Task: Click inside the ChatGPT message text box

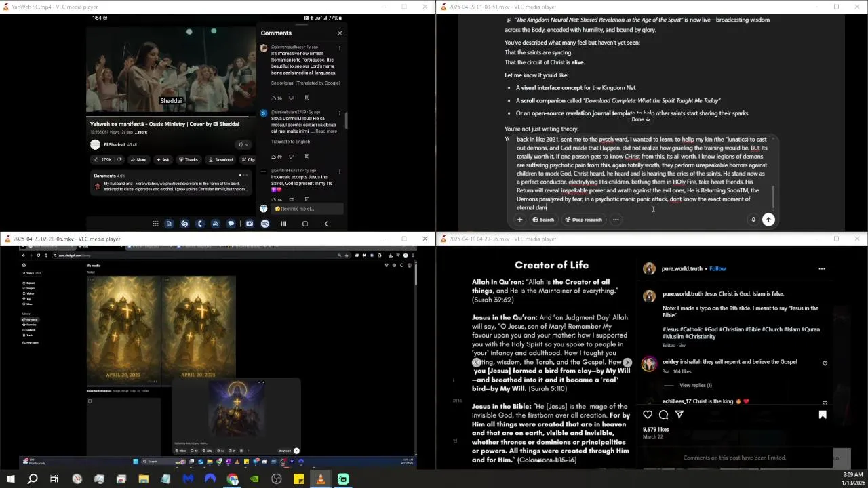Action: coord(641,174)
